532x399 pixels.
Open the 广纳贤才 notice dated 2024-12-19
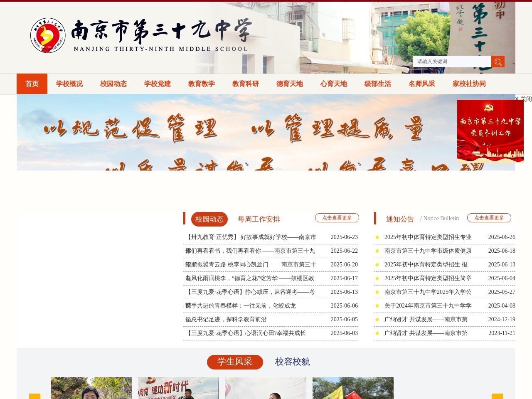click(426, 319)
